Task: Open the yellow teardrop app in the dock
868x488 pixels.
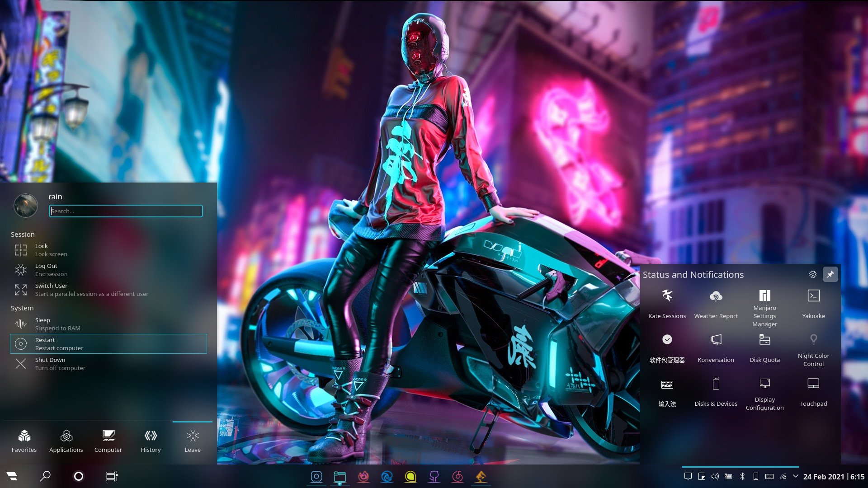Action: click(x=410, y=476)
